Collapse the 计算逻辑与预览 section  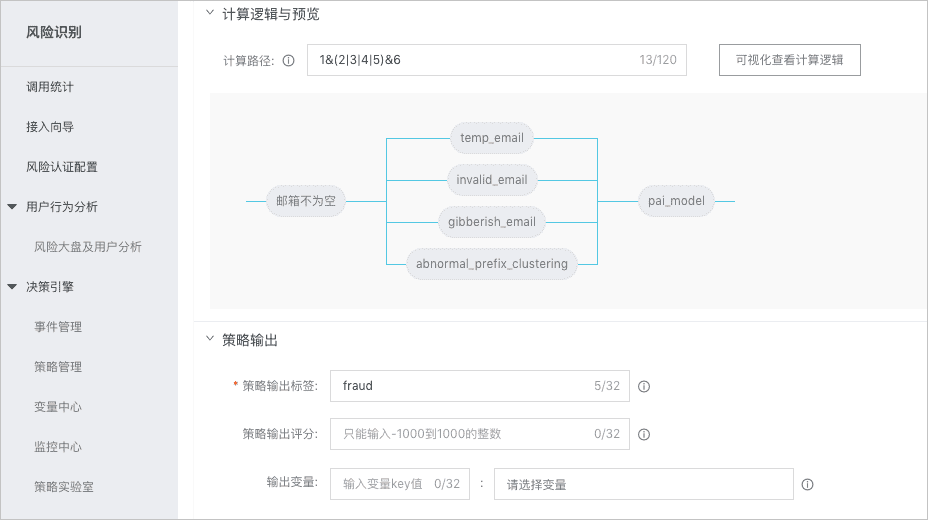tap(210, 12)
